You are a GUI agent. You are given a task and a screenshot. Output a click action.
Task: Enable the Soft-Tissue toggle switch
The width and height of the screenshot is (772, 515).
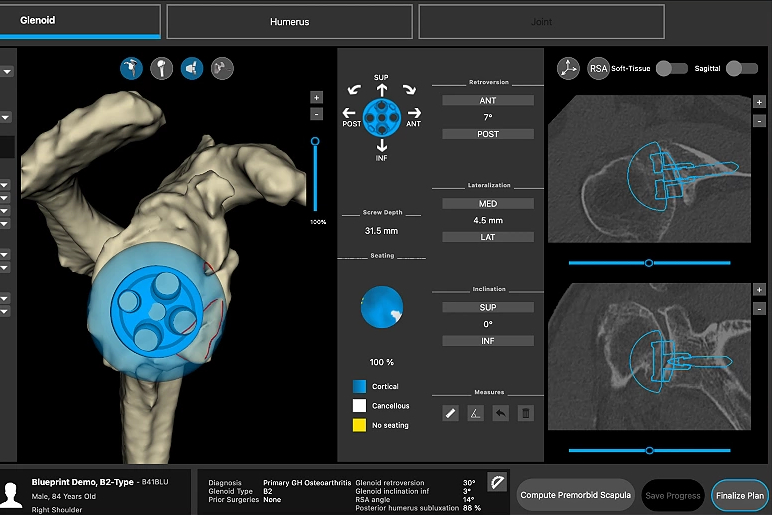(670, 68)
